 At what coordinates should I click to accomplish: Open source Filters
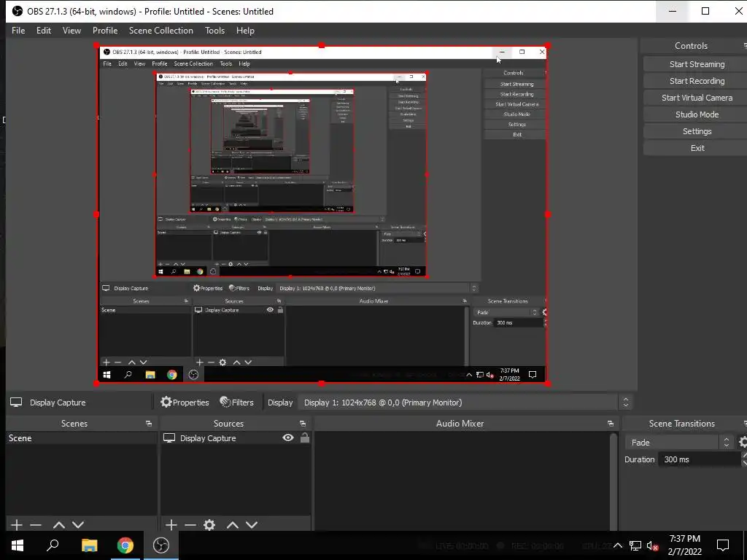pos(237,402)
